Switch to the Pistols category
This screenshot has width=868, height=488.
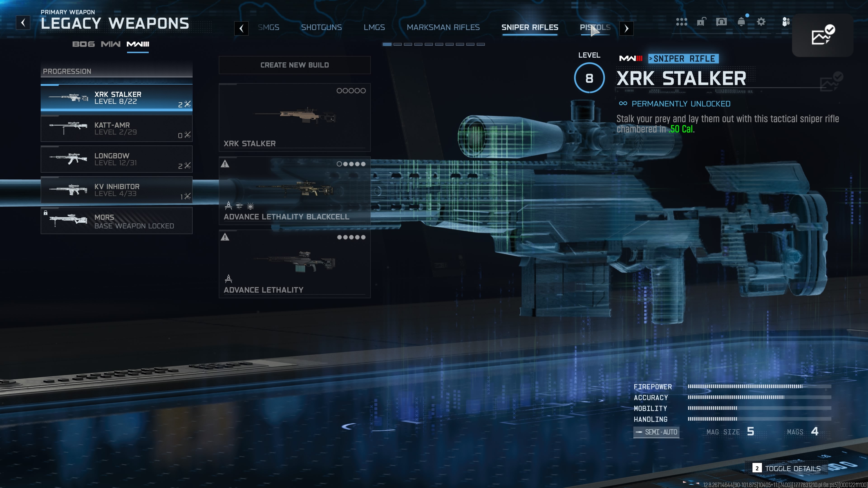595,27
